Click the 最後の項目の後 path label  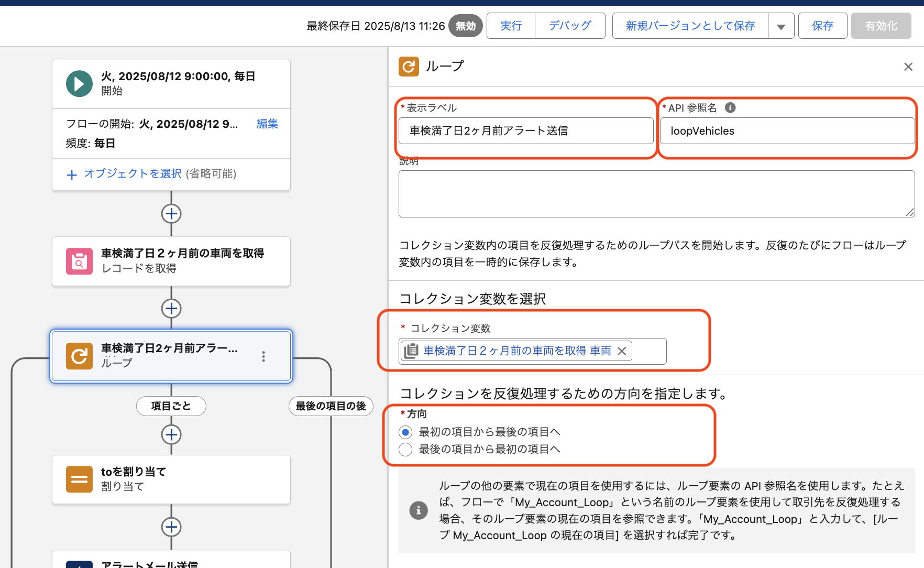coord(331,406)
